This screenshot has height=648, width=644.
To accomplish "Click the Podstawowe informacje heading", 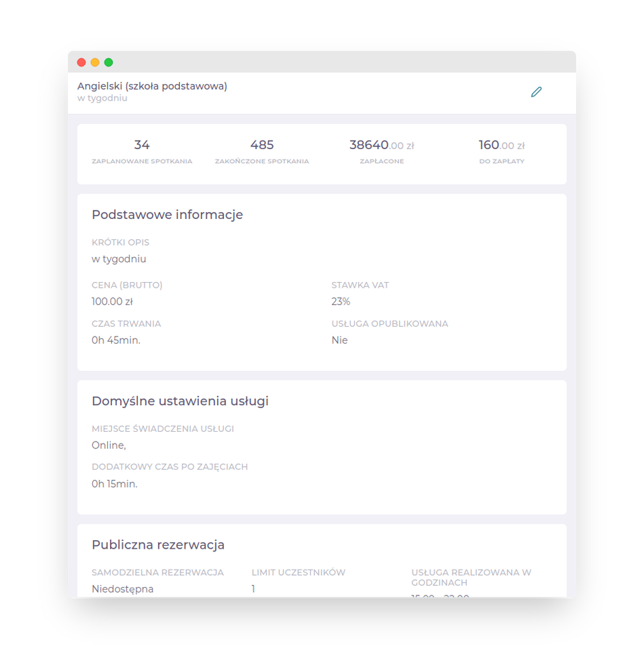I will click(x=167, y=215).
